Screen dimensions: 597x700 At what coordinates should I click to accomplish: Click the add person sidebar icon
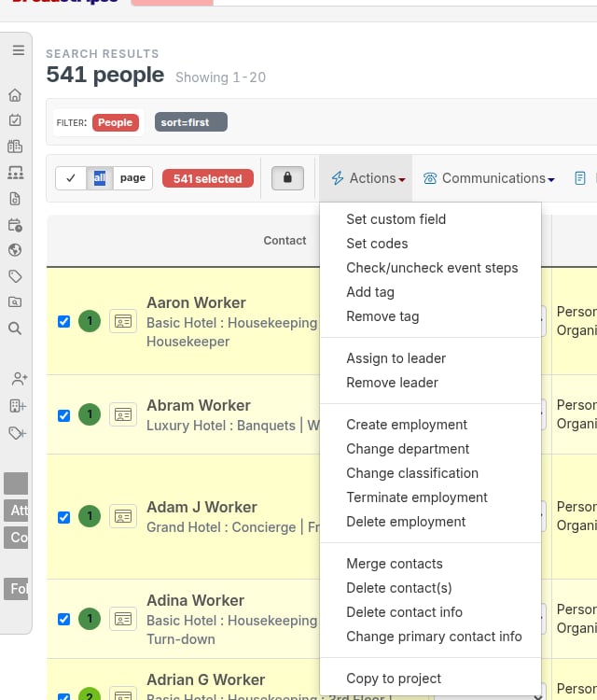[20, 379]
